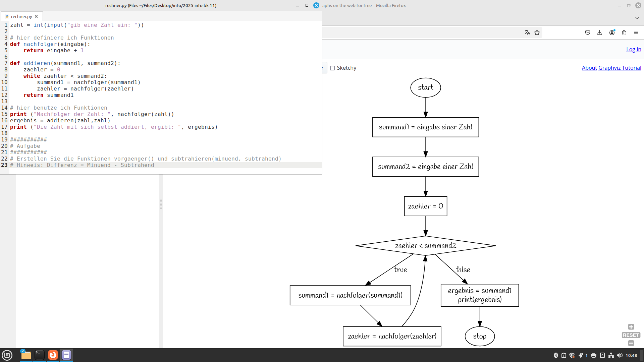Image resolution: width=644 pixels, height=362 pixels.
Task: Open the Firefox account icon
Action: [612, 33]
